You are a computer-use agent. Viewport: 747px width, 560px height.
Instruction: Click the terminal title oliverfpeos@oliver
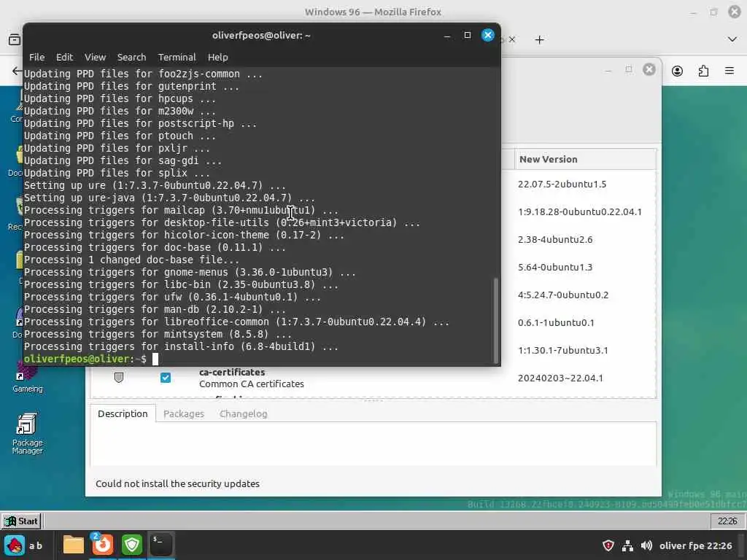(x=262, y=35)
